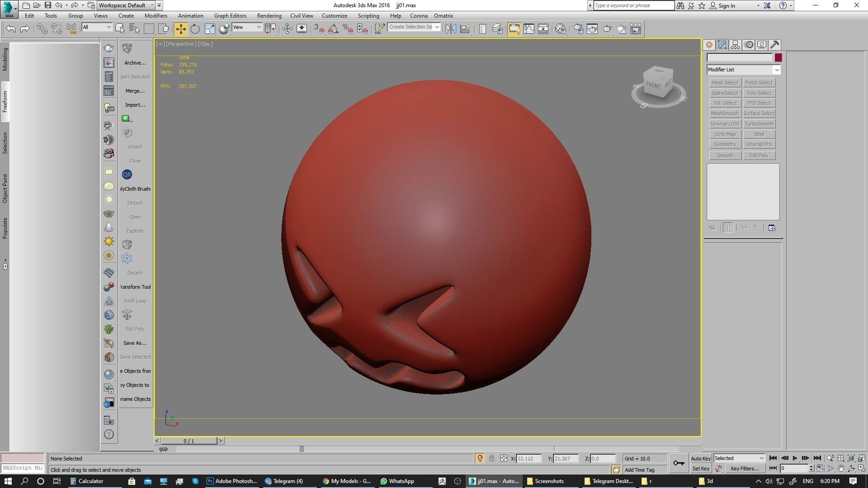
Task: Activate Select and Uniform Scale tool
Action: click(210, 29)
